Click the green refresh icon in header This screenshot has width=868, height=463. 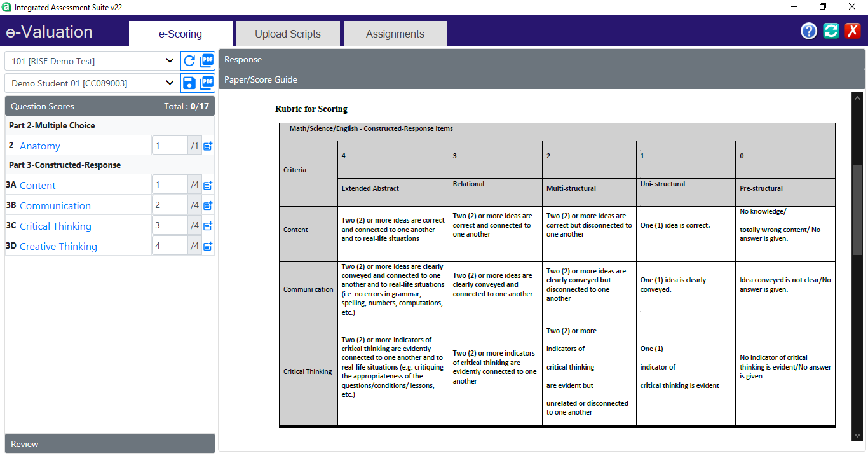tap(831, 31)
